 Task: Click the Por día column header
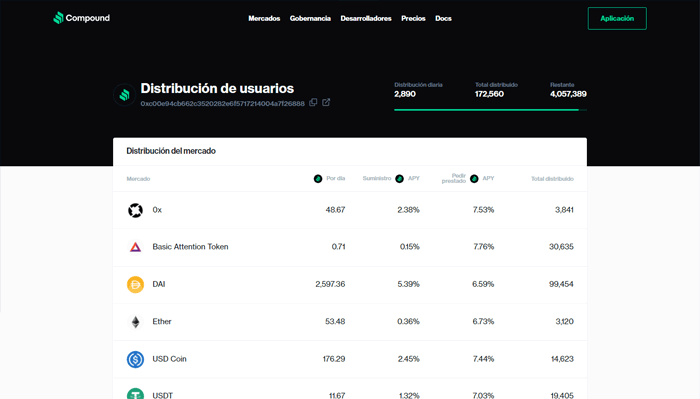click(336, 178)
